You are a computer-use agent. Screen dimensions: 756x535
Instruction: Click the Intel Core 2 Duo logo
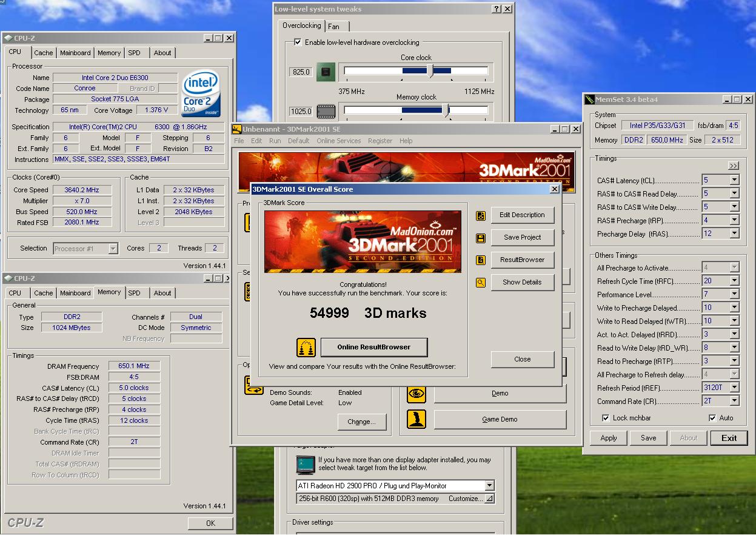coord(201,94)
